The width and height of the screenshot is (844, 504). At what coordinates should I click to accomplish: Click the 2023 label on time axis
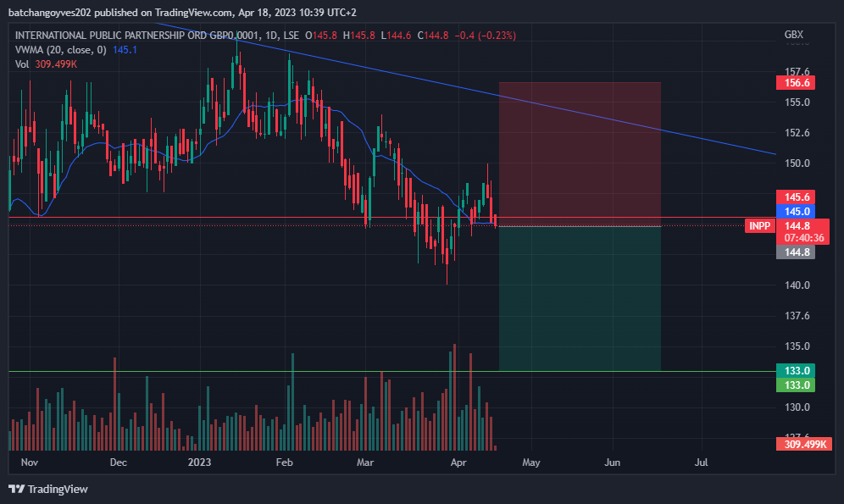[199, 462]
